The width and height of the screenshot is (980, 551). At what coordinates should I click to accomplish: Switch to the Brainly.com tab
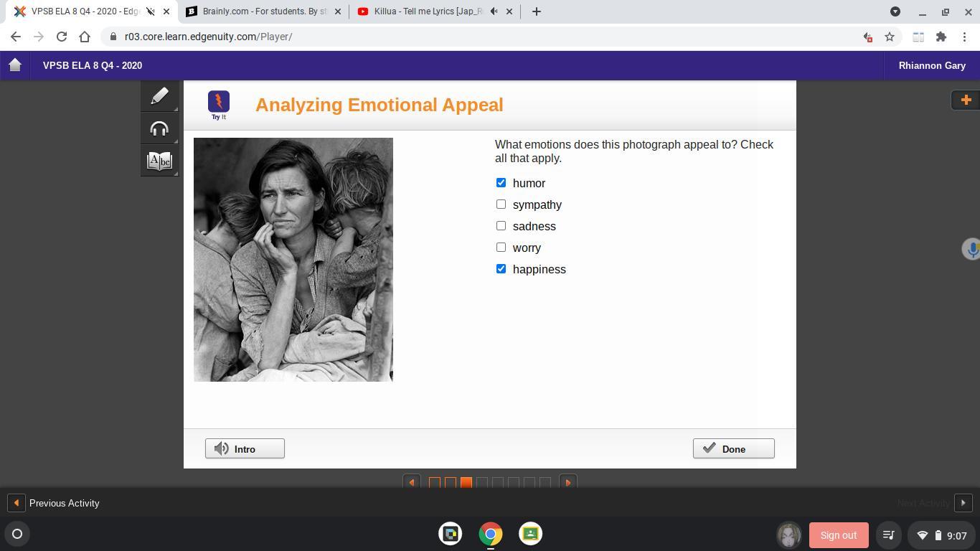[x=263, y=11]
